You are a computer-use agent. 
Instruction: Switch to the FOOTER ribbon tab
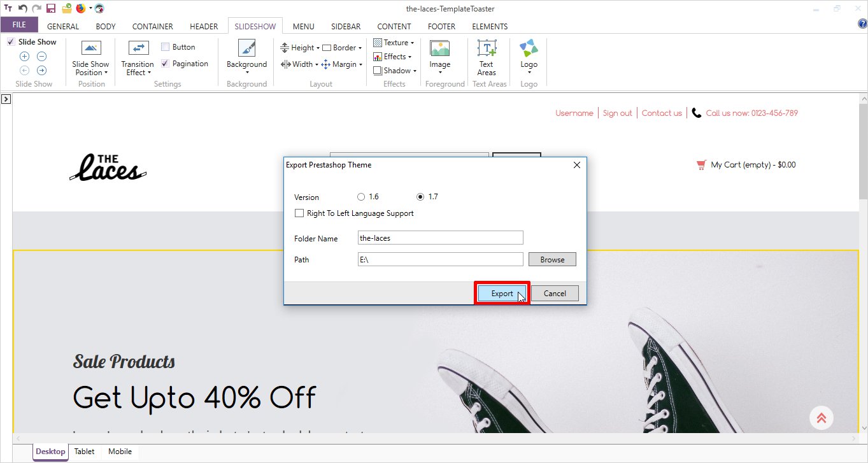click(x=441, y=27)
